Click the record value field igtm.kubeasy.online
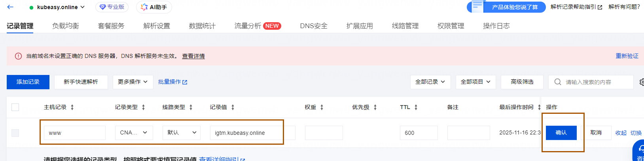The width and height of the screenshot is (644, 161). pyautogui.click(x=253, y=133)
